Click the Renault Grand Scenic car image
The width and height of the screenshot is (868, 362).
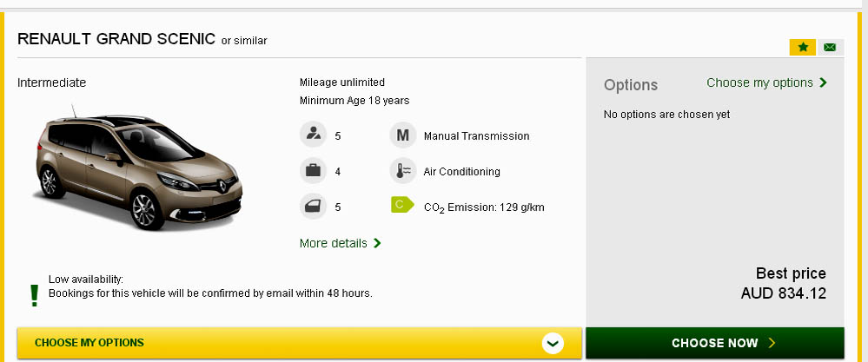pyautogui.click(x=138, y=168)
